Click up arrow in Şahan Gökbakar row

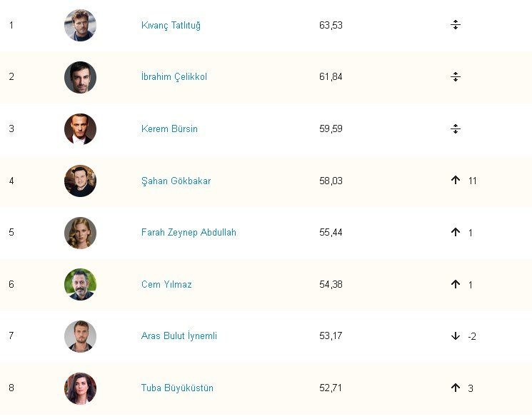coord(456,181)
